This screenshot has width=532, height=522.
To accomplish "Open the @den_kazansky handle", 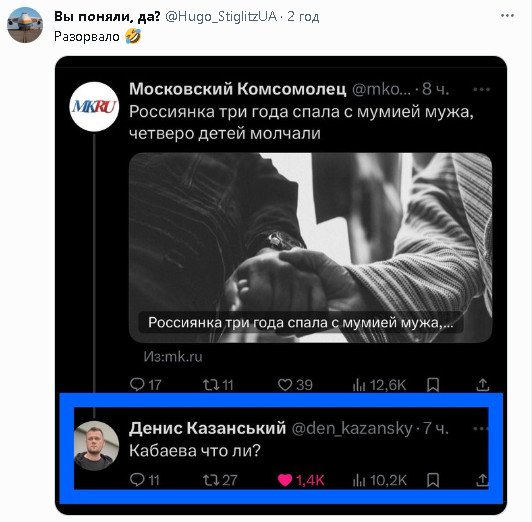I will tap(352, 428).
